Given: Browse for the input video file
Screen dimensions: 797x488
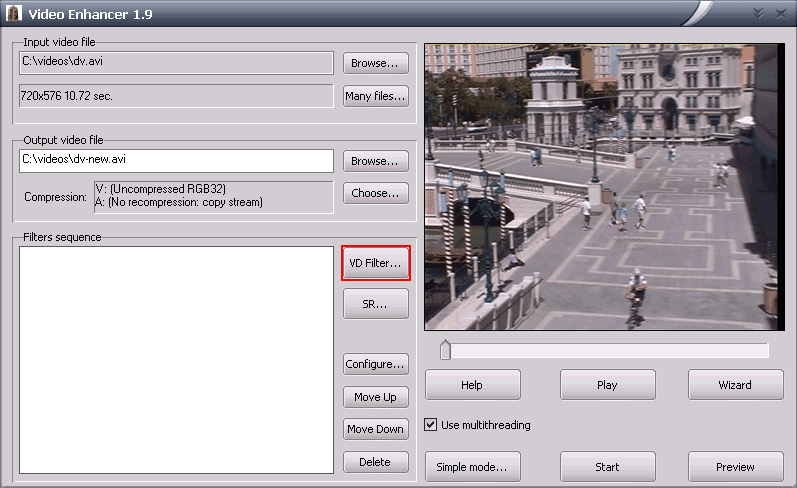Looking at the screenshot, I should tap(375, 63).
